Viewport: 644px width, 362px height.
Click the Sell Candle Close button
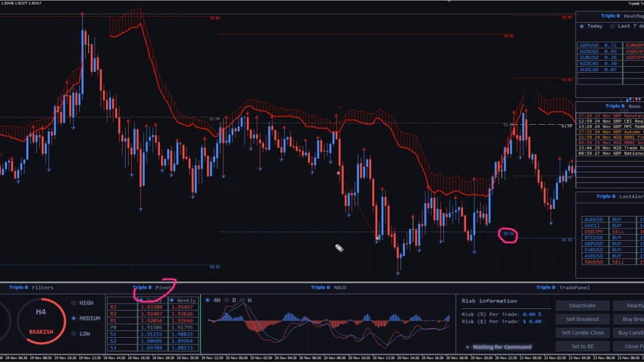tap(582, 333)
